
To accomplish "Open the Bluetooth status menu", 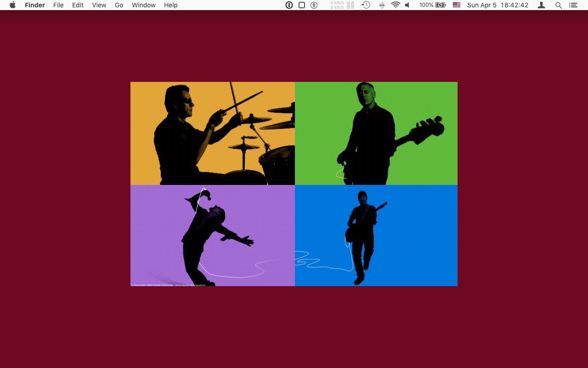I will pyautogui.click(x=382, y=5).
